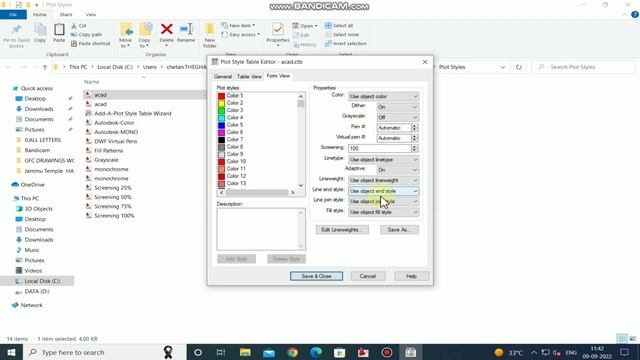Open the Move to menu icon

pyautogui.click(x=126, y=30)
